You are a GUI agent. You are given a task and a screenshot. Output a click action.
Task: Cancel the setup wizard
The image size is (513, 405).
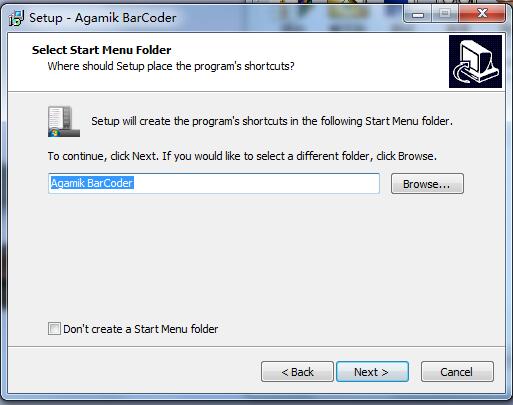point(457,372)
